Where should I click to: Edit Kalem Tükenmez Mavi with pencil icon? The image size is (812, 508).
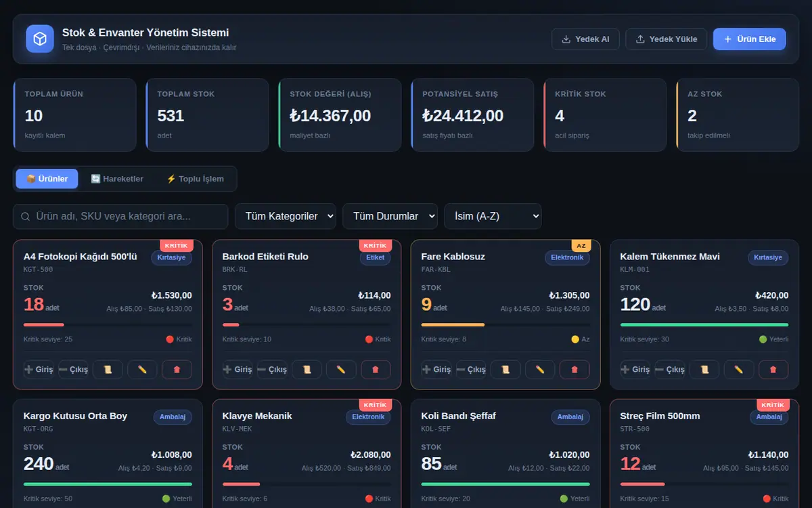click(739, 369)
